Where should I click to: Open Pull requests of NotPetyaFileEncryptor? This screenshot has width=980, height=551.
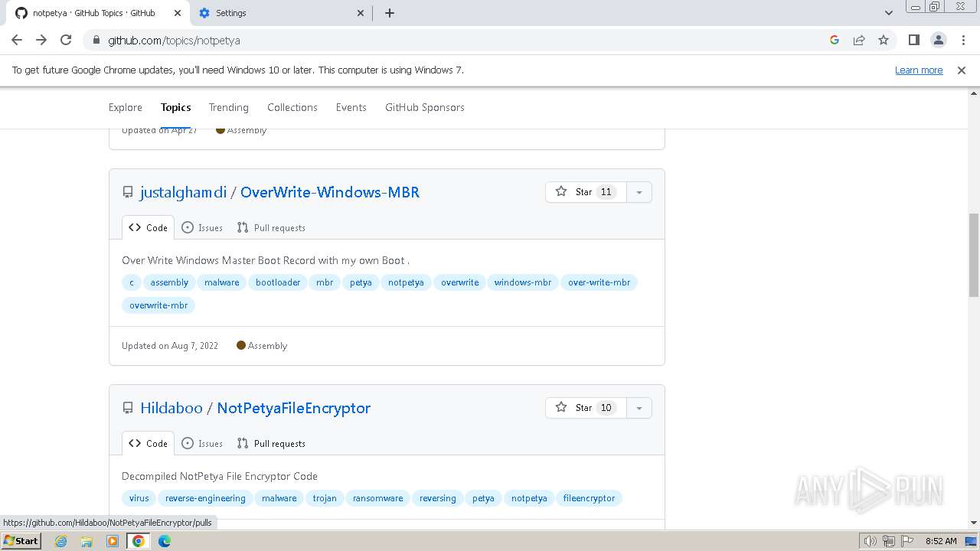(271, 443)
